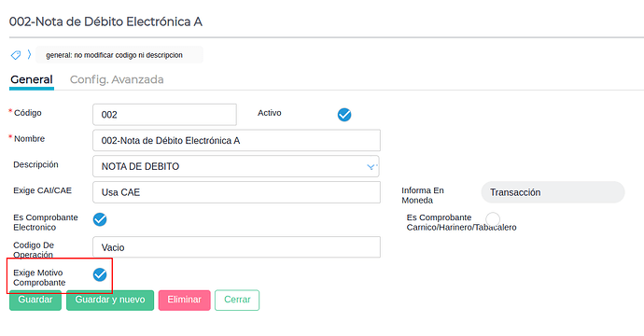This screenshot has width=644, height=336.
Task: Open the Informa En Moneda selector
Action: (553, 192)
